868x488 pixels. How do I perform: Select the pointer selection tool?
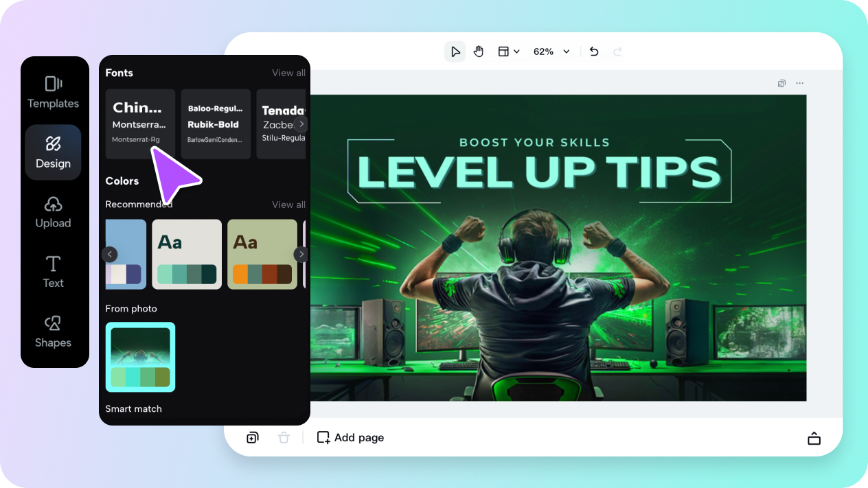pyautogui.click(x=455, y=51)
